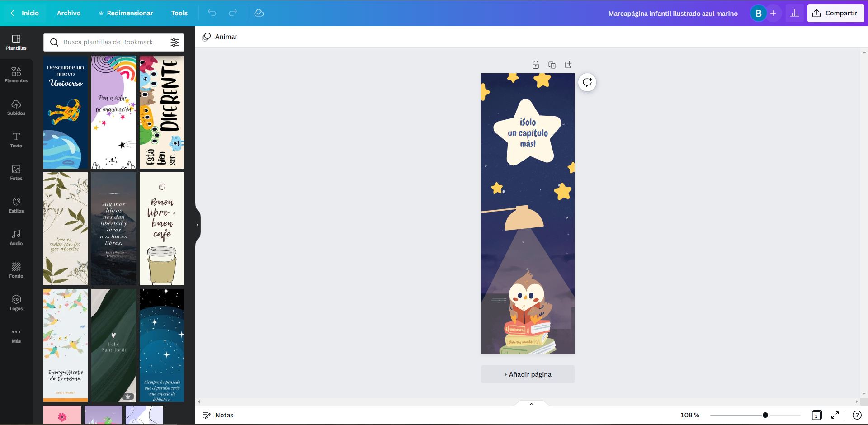Screen dimensions: 868x425
Task: Click the undo arrow icon
Action: tap(212, 13)
